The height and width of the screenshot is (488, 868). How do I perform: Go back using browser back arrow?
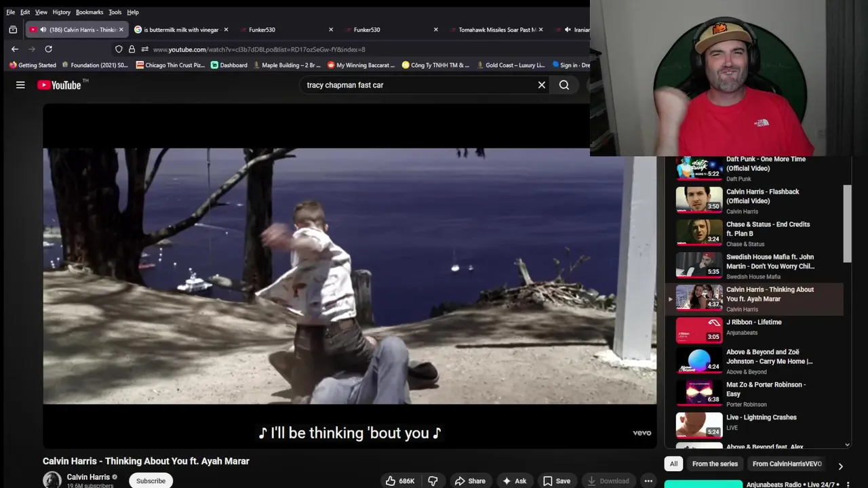(x=15, y=49)
